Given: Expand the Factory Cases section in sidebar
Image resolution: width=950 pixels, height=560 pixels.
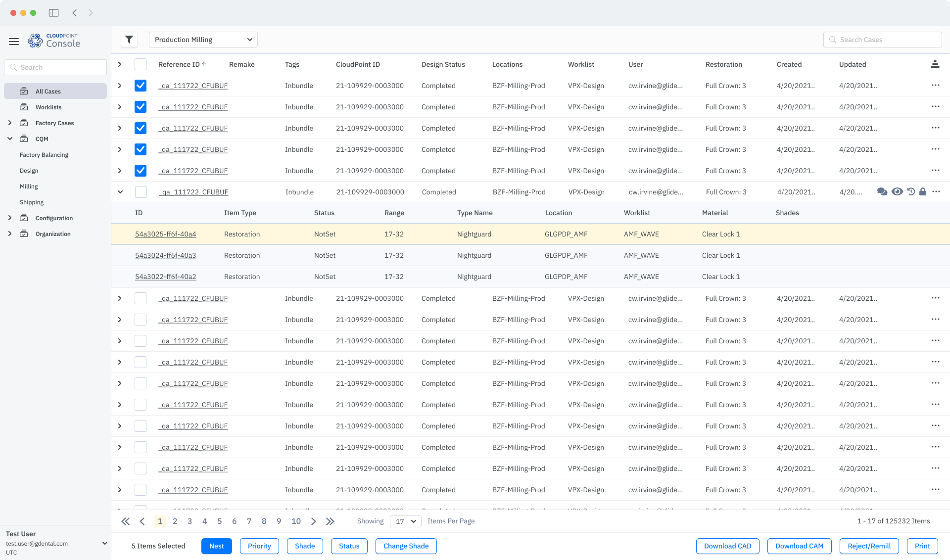Looking at the screenshot, I should pyautogui.click(x=10, y=123).
